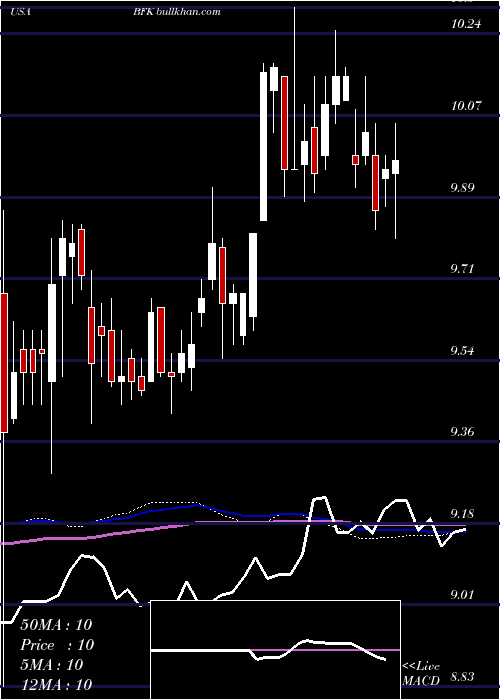Click the 5MA : 10 legend entry
The image size is (500, 700).
click(x=51, y=665)
